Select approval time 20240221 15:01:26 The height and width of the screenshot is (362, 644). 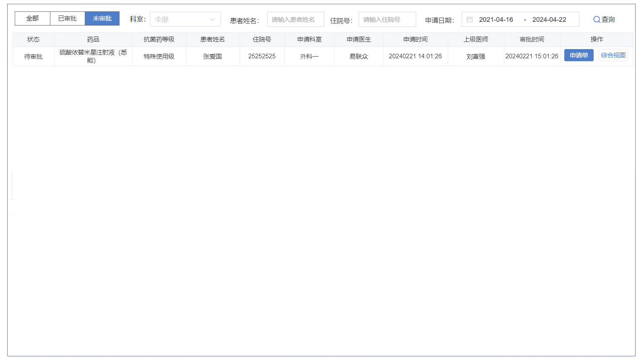[532, 56]
